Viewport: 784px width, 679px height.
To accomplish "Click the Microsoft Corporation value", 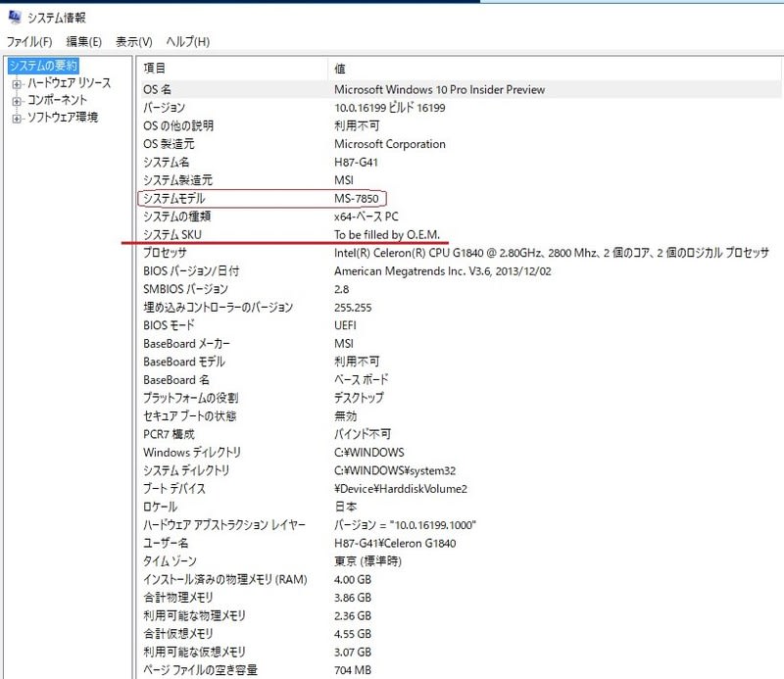I will [x=389, y=144].
